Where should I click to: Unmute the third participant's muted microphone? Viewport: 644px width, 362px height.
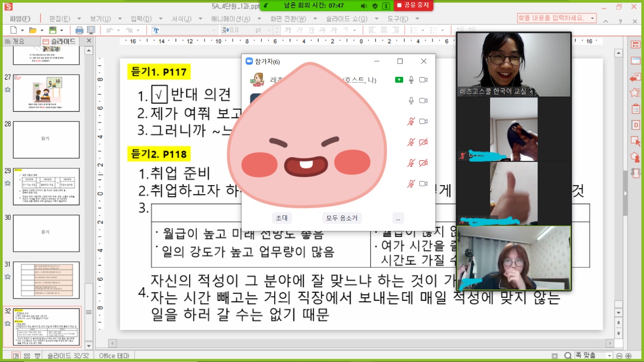point(411,121)
